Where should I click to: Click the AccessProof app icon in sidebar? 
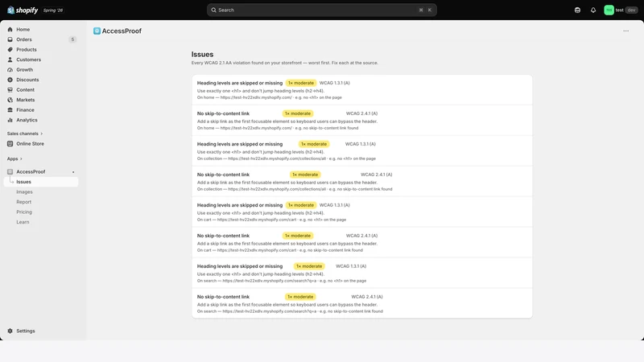(10, 171)
